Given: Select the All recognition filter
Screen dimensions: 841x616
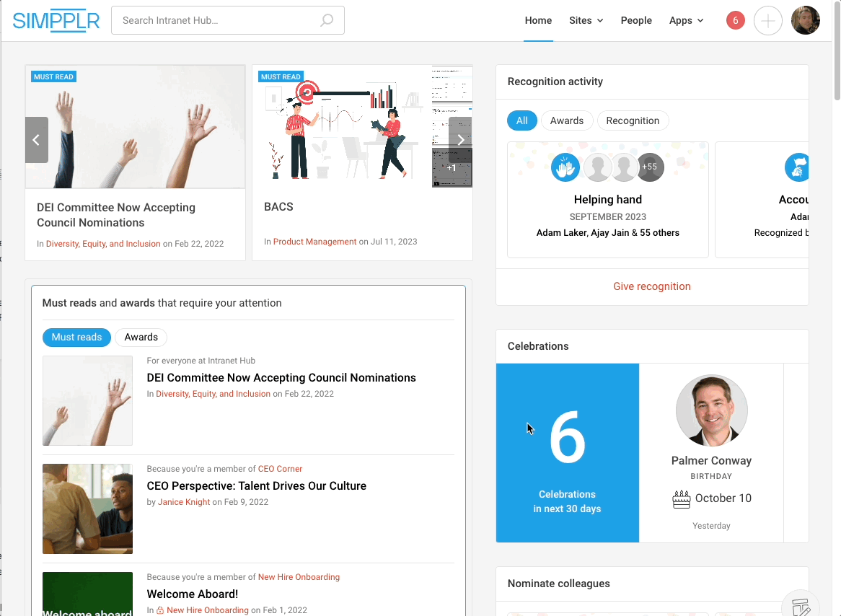Looking at the screenshot, I should click(521, 120).
